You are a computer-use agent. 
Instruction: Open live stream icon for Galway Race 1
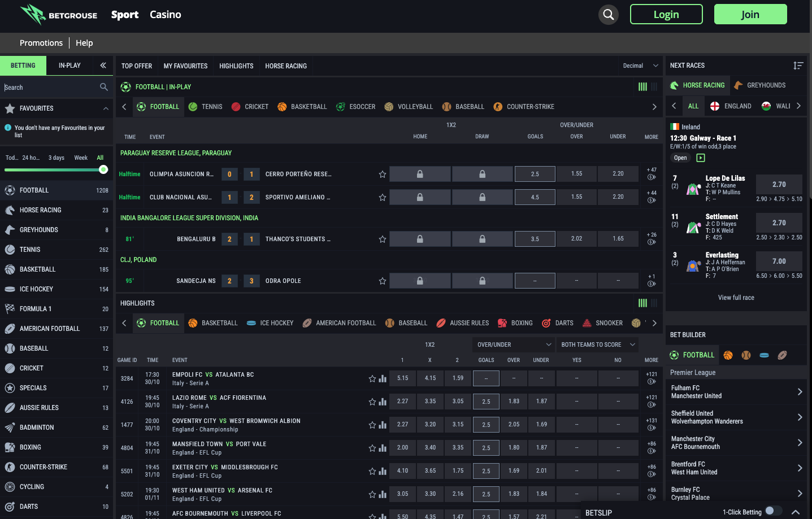coord(701,158)
